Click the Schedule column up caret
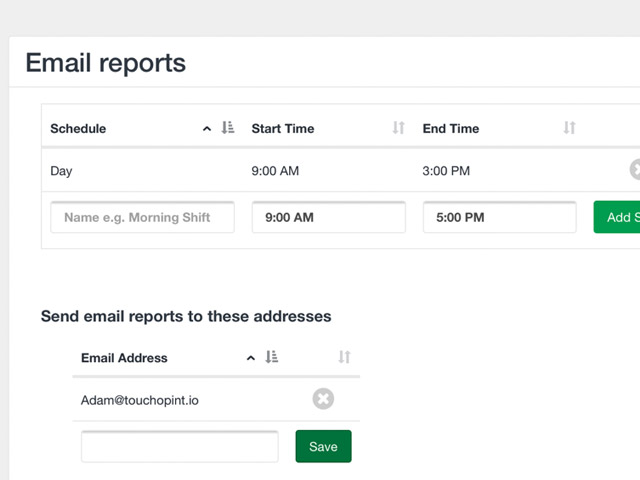The image size is (640, 480). tap(207, 129)
